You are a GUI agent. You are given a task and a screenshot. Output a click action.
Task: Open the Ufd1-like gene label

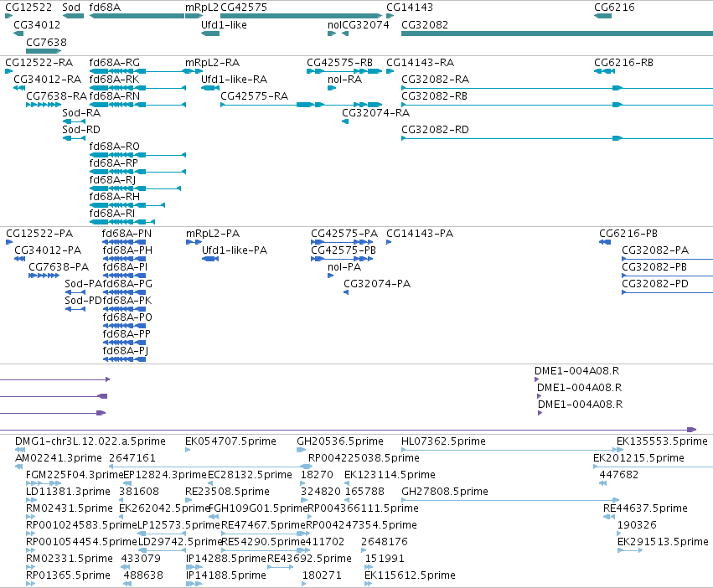coord(224,24)
